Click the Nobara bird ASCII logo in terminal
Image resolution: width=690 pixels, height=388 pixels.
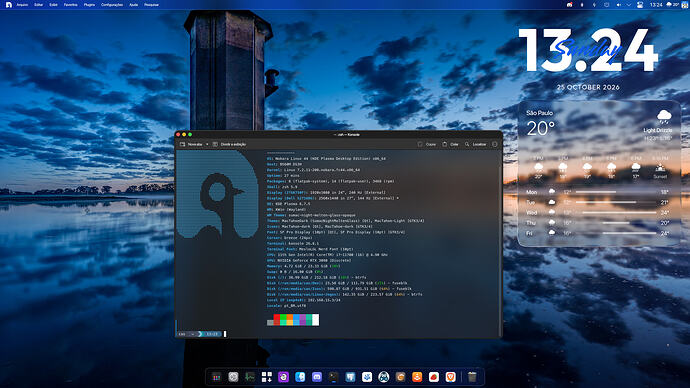[217, 195]
